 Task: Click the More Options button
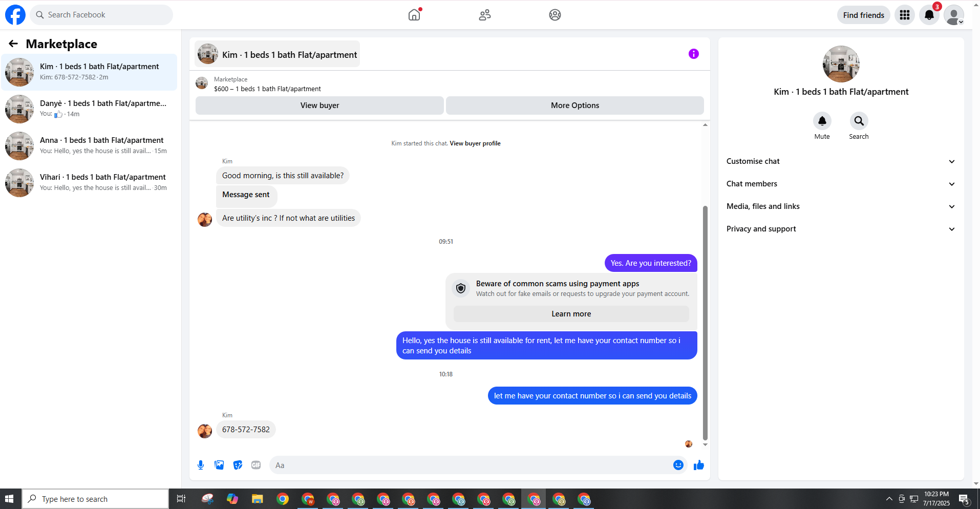[575, 105]
